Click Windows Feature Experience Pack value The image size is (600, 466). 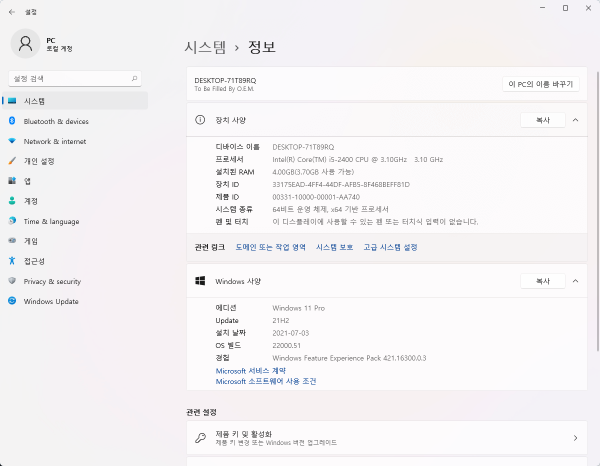point(349,358)
